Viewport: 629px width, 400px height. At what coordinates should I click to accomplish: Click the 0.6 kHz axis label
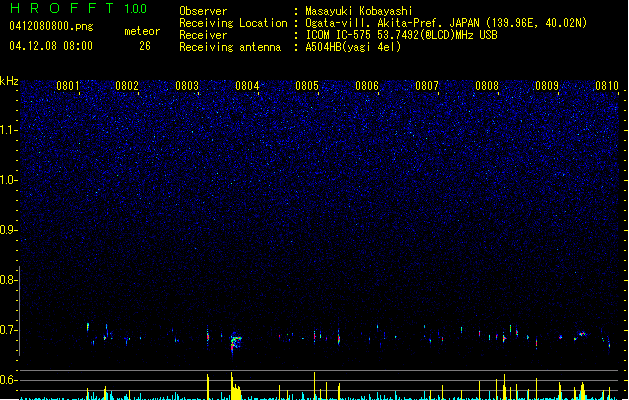[x=8, y=380]
